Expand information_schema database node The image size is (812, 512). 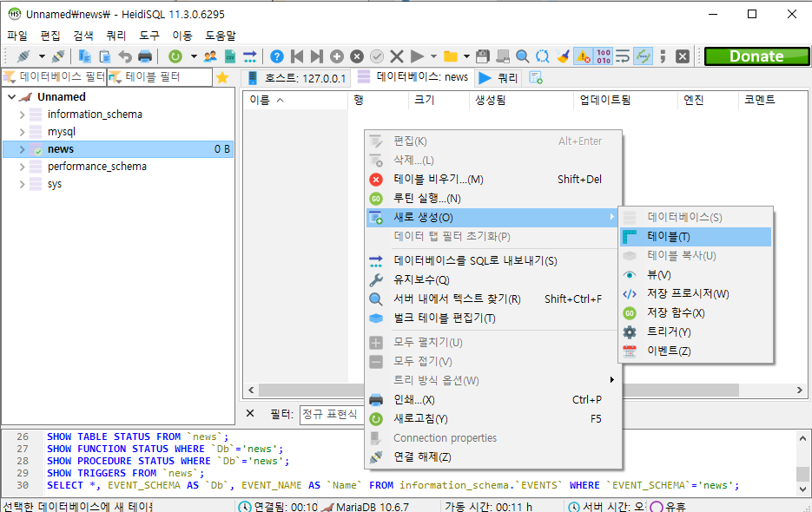(22, 115)
